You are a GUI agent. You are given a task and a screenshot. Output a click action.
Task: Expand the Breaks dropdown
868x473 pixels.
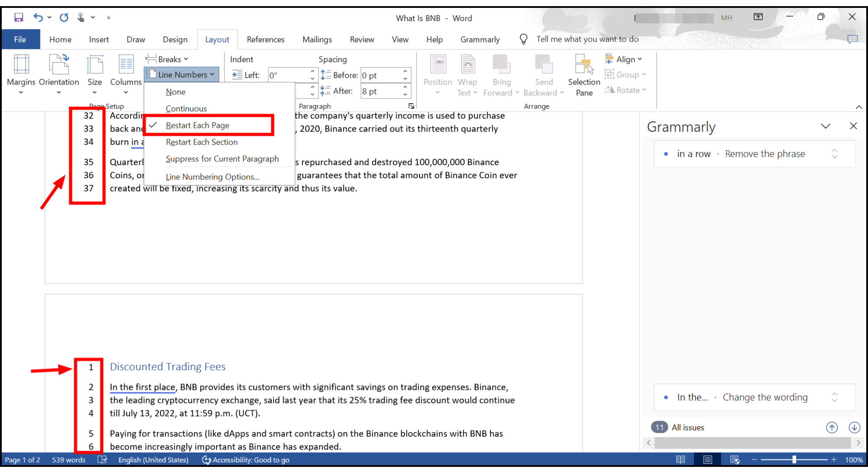click(168, 59)
